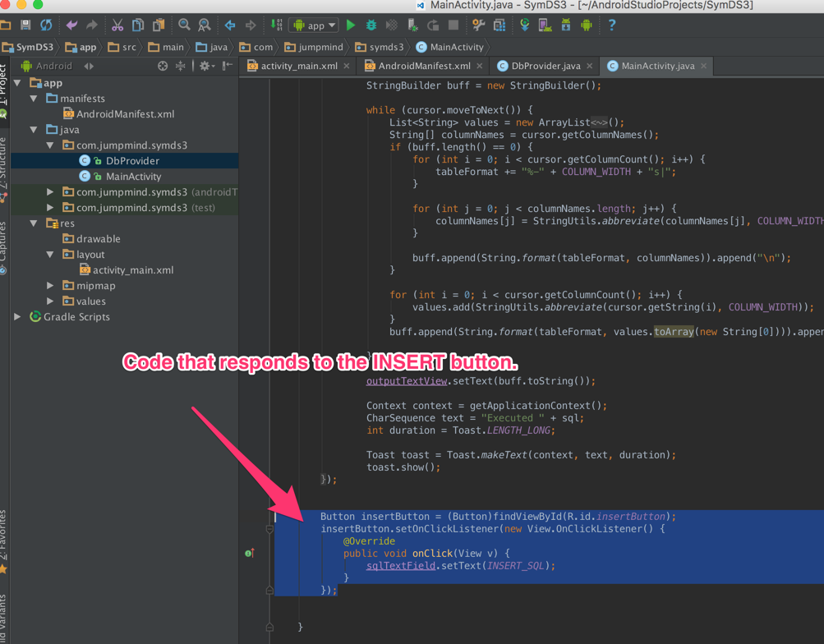Expand the com.jumpmind.symds3 (test) package
The width and height of the screenshot is (824, 644).
click(50, 208)
